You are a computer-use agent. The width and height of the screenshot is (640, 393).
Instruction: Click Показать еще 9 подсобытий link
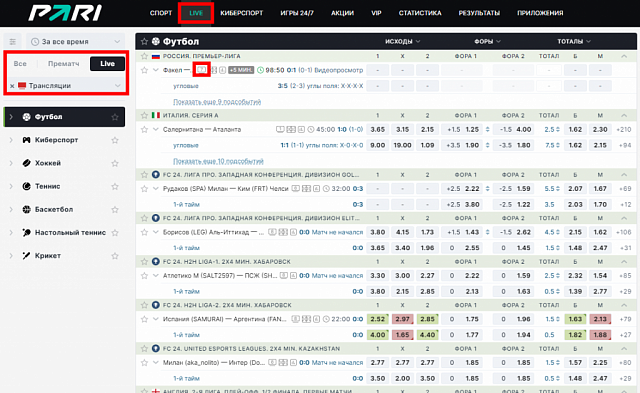point(217,102)
